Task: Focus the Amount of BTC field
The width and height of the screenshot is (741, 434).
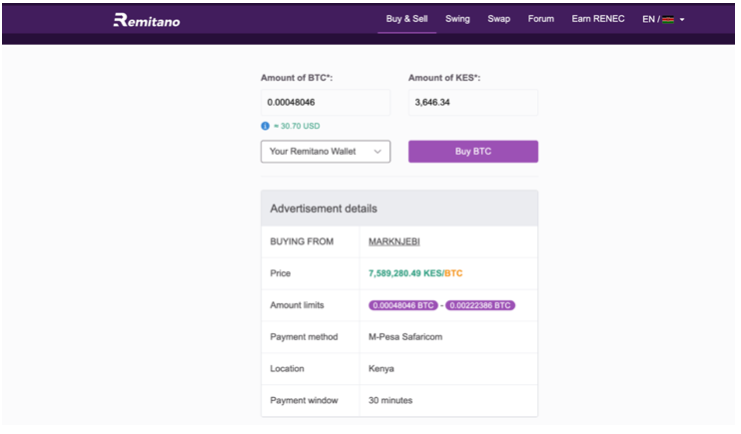Action: pos(326,103)
